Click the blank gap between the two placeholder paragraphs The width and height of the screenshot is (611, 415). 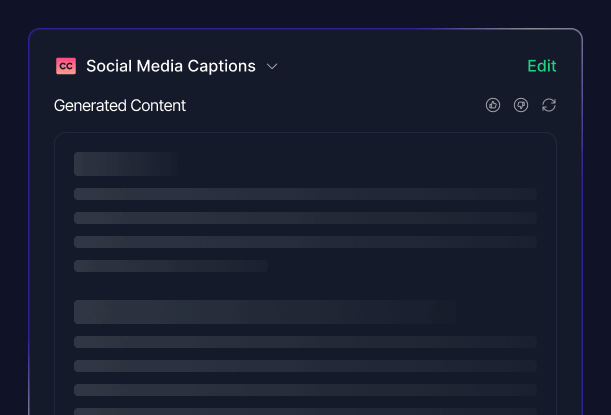pos(305,286)
